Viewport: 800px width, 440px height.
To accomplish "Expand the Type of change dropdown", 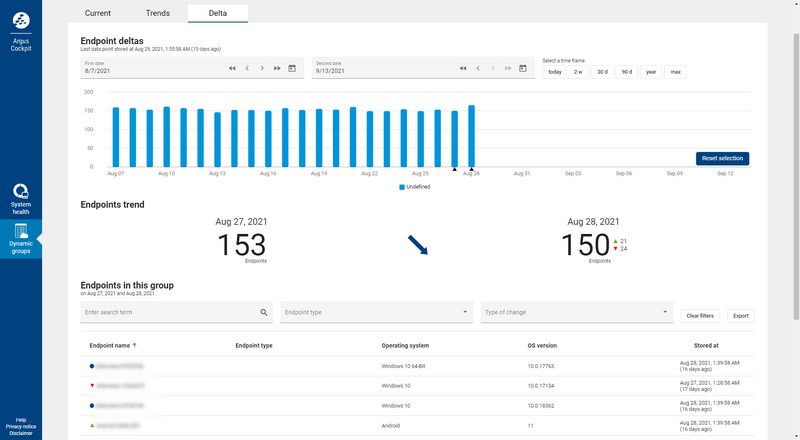I will (666, 313).
